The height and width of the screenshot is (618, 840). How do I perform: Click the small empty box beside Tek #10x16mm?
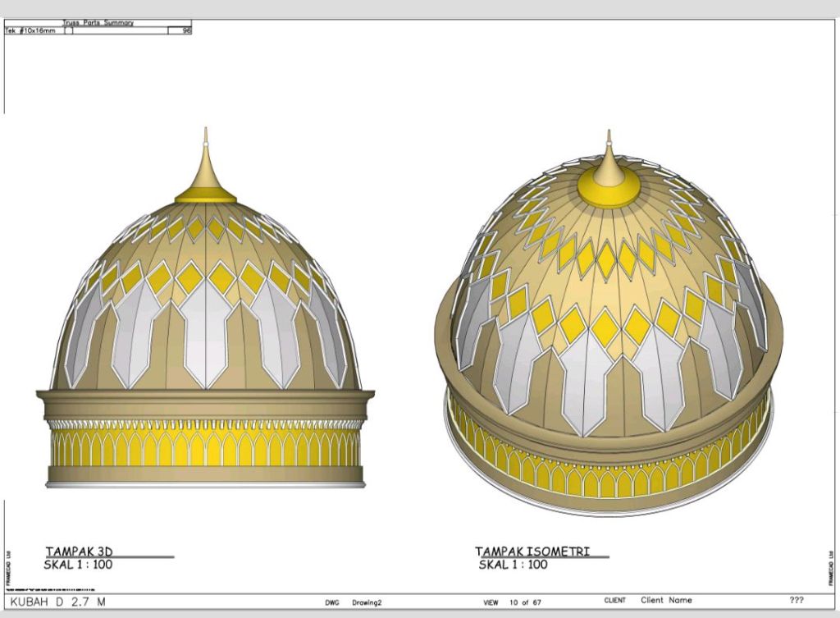coord(68,30)
